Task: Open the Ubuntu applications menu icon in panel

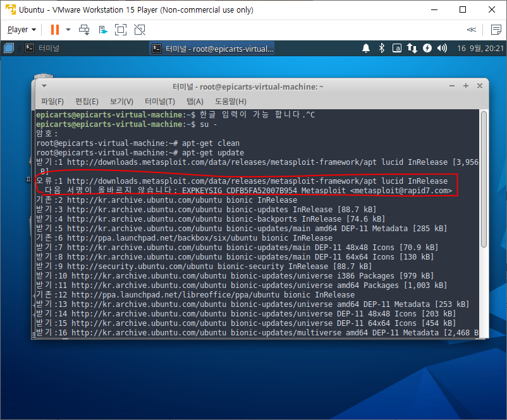Action: coord(9,49)
